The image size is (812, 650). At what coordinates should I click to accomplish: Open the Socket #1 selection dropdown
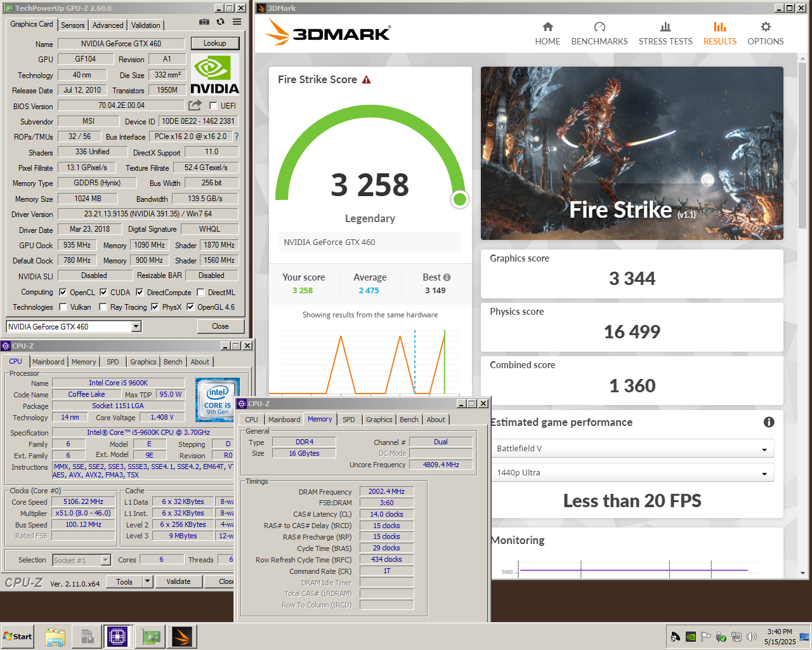pyautogui.click(x=81, y=560)
